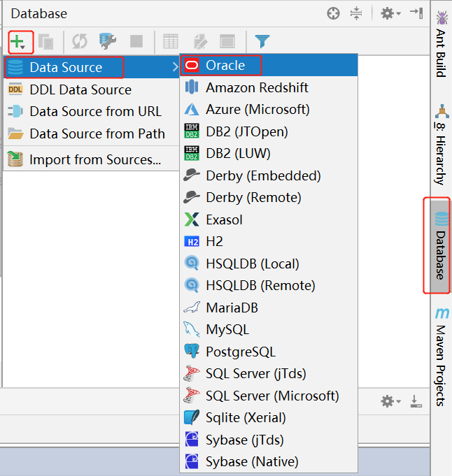The image size is (452, 476).
Task: Choose DB2 (JTOpen) data source
Action: pos(269,131)
